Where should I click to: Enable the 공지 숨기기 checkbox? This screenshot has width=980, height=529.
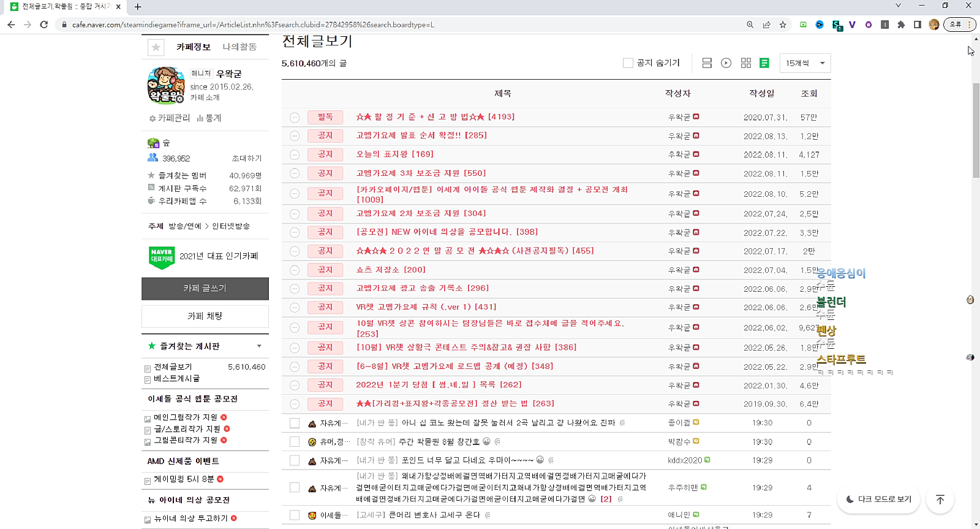[628, 63]
